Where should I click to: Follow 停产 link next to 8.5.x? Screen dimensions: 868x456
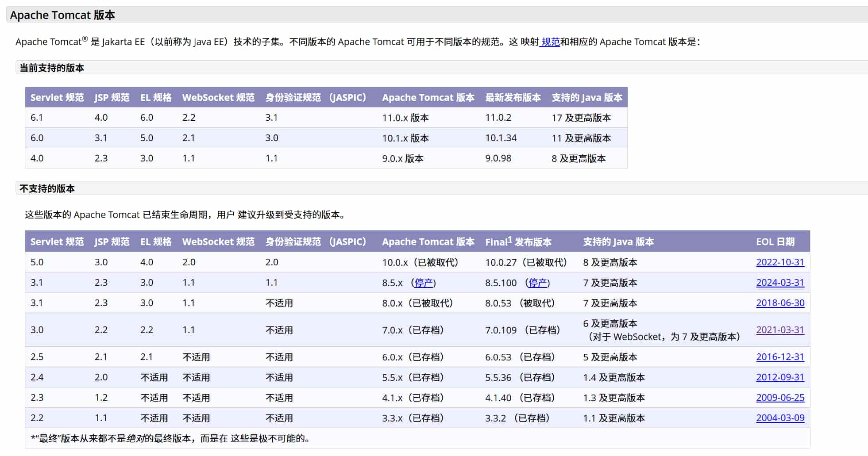pyautogui.click(x=424, y=283)
